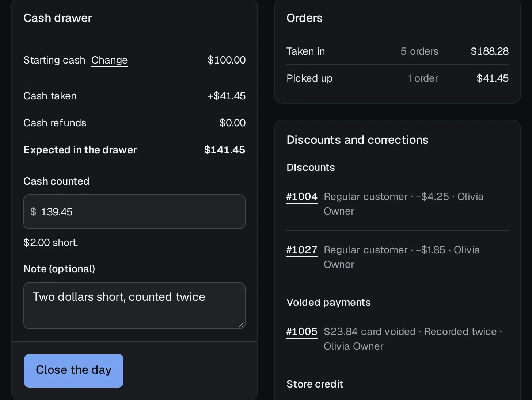Open voided payment order #1005

point(302,332)
